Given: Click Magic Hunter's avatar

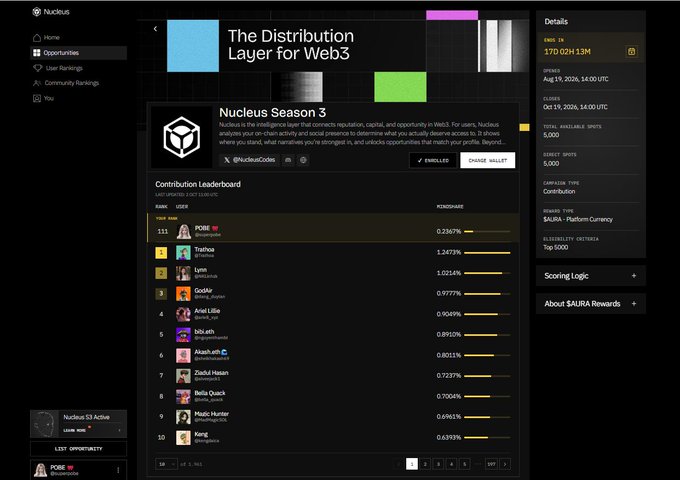Looking at the screenshot, I should point(183,417).
